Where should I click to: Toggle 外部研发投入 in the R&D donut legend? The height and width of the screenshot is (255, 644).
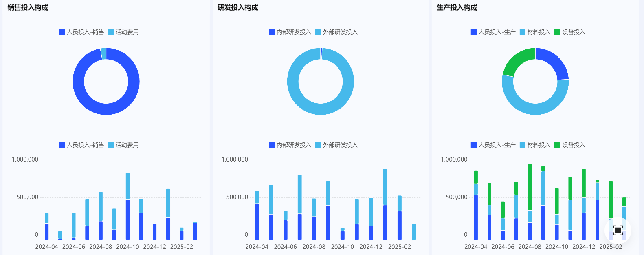(336, 32)
